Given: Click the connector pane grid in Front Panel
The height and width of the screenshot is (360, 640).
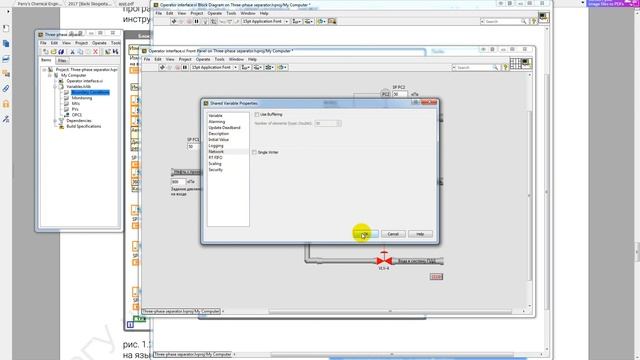Looking at the screenshot, I should pos(516,63).
